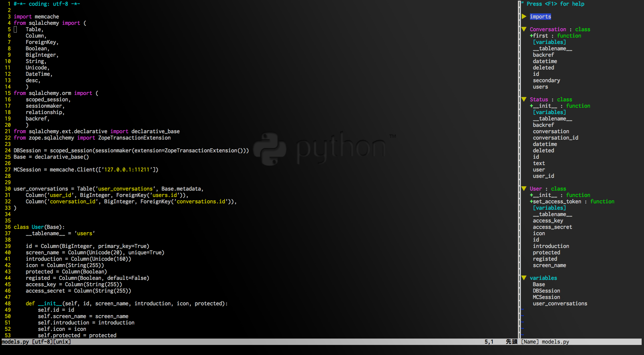Open Status __init__ function tag
Viewport: 644px width, 355px height.
pos(545,106)
